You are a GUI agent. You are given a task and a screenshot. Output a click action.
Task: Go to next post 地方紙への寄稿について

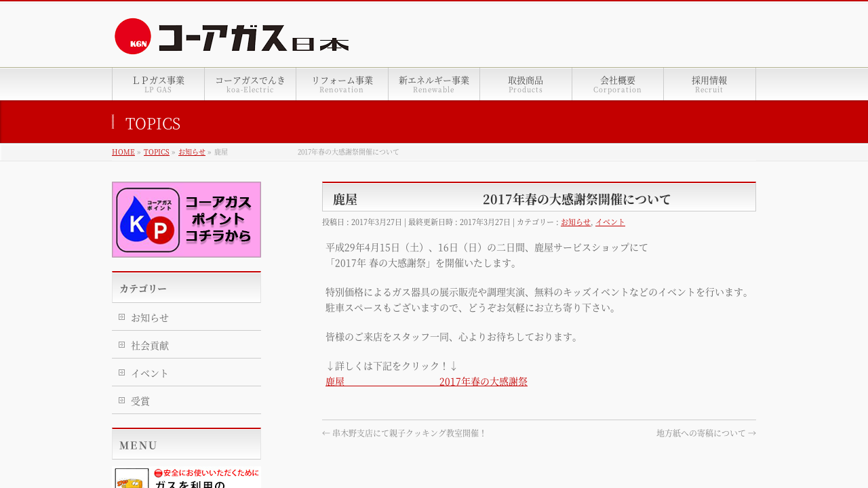pyautogui.click(x=706, y=433)
